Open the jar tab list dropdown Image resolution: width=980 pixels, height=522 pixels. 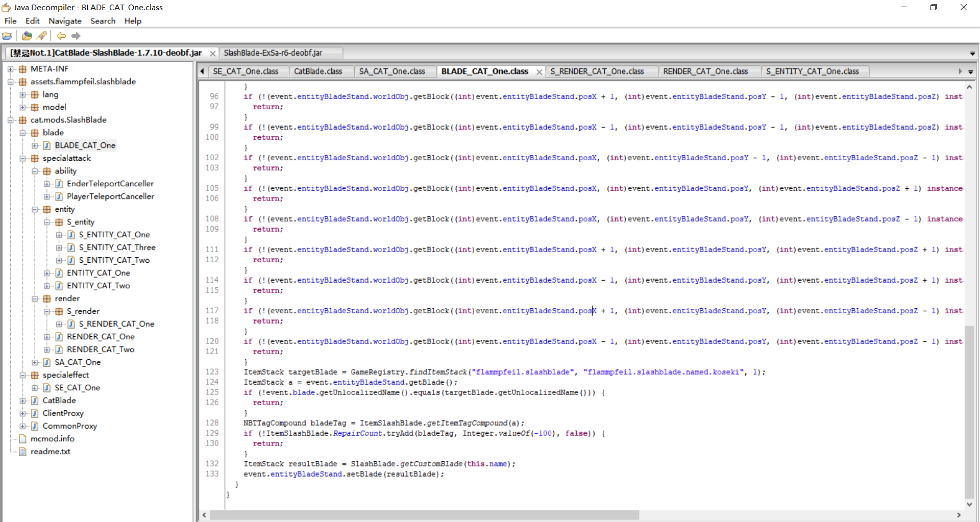[972, 54]
